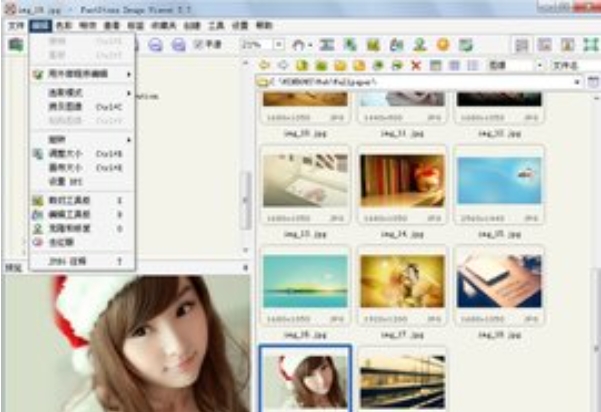Toggle the 平滑 (Smooth) checkbox
The image size is (601, 412).
207,45
